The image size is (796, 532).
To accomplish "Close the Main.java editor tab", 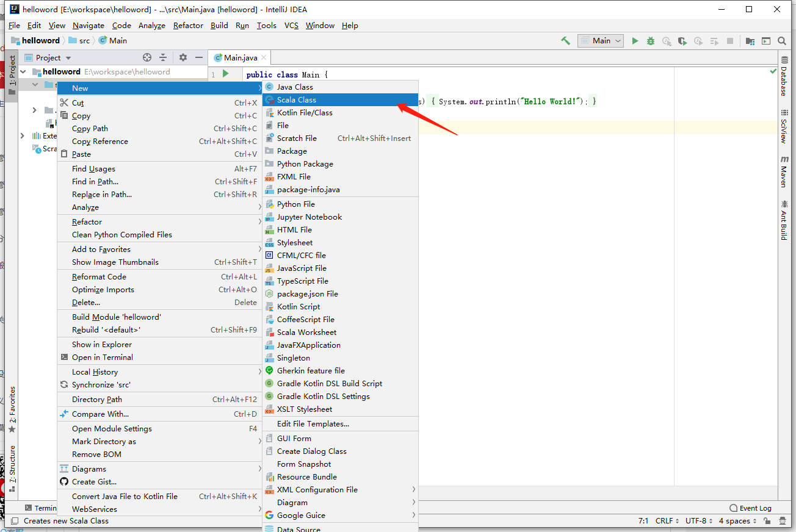I will click(264, 57).
